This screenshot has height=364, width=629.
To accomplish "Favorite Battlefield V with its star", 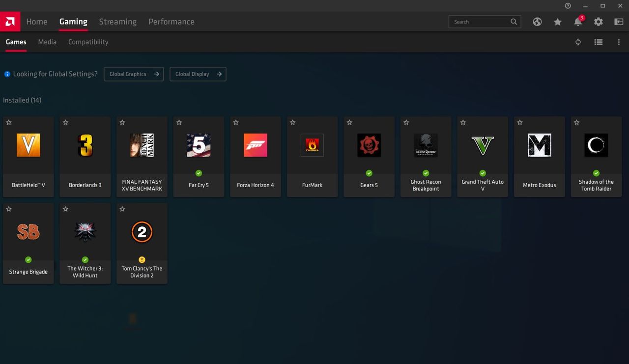I will [x=9, y=122].
